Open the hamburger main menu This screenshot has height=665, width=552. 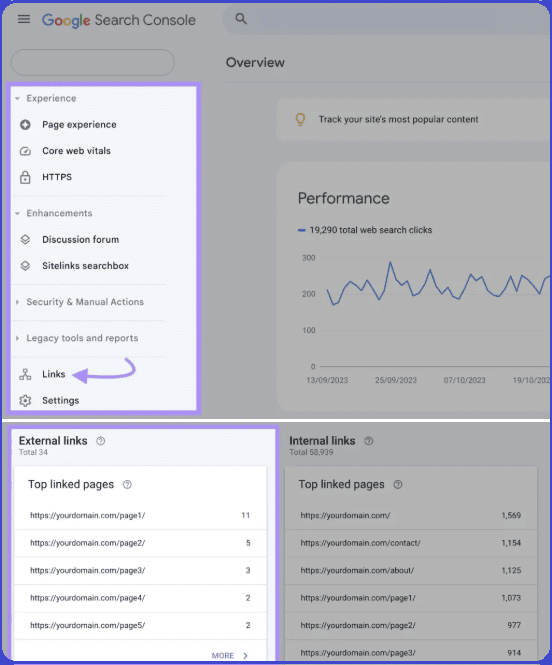point(24,19)
